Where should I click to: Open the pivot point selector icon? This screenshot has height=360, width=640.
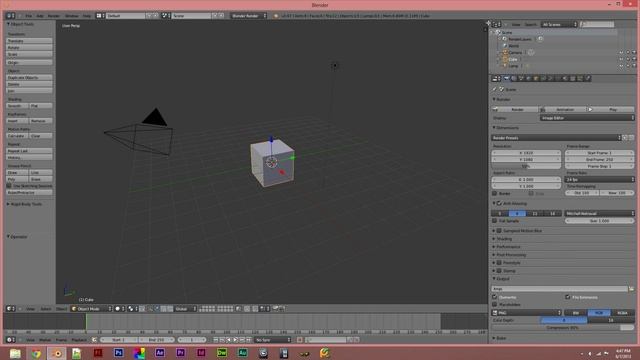click(132, 309)
